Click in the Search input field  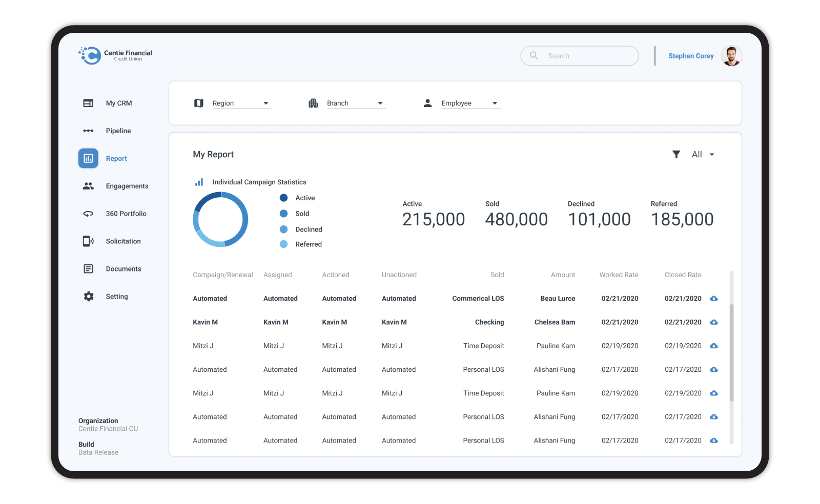click(x=580, y=56)
